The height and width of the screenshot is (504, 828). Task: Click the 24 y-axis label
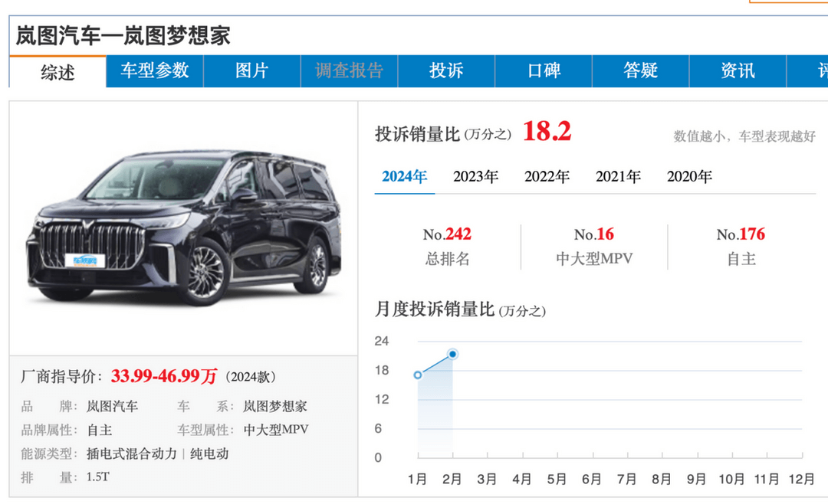coord(382,341)
